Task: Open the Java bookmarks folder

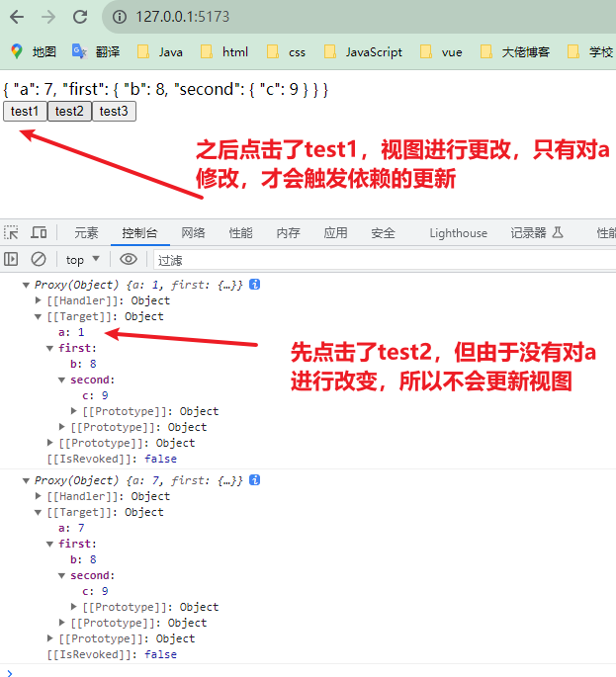Action: click(x=159, y=51)
